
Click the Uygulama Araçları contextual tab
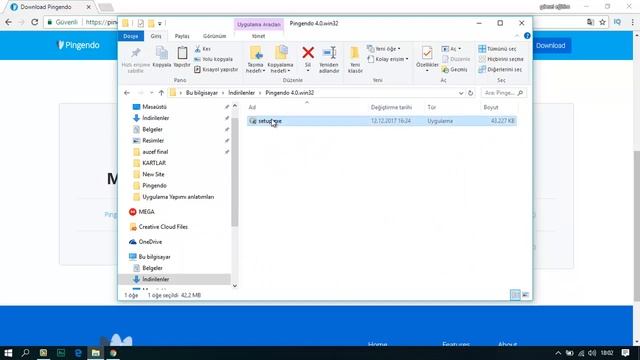(x=259, y=24)
